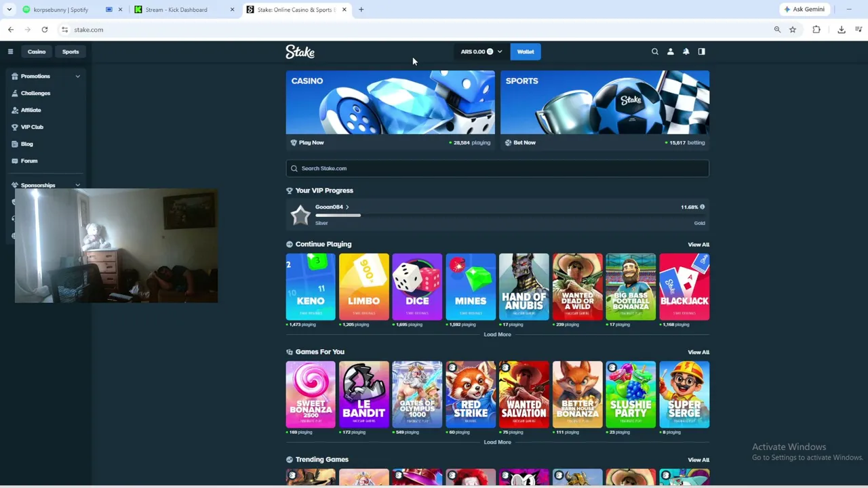Image resolution: width=868 pixels, height=488 pixels.
Task: Click the Affiliate icon in sidebar
Action: click(14, 110)
